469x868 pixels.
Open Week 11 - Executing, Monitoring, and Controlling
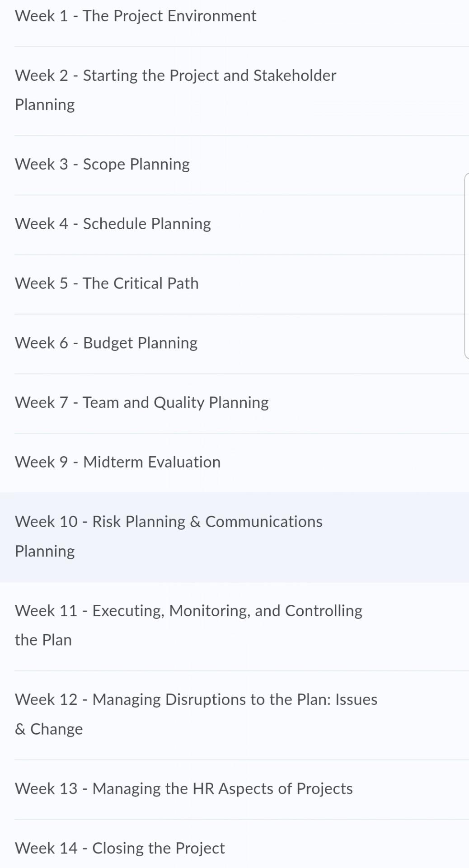coord(189,625)
